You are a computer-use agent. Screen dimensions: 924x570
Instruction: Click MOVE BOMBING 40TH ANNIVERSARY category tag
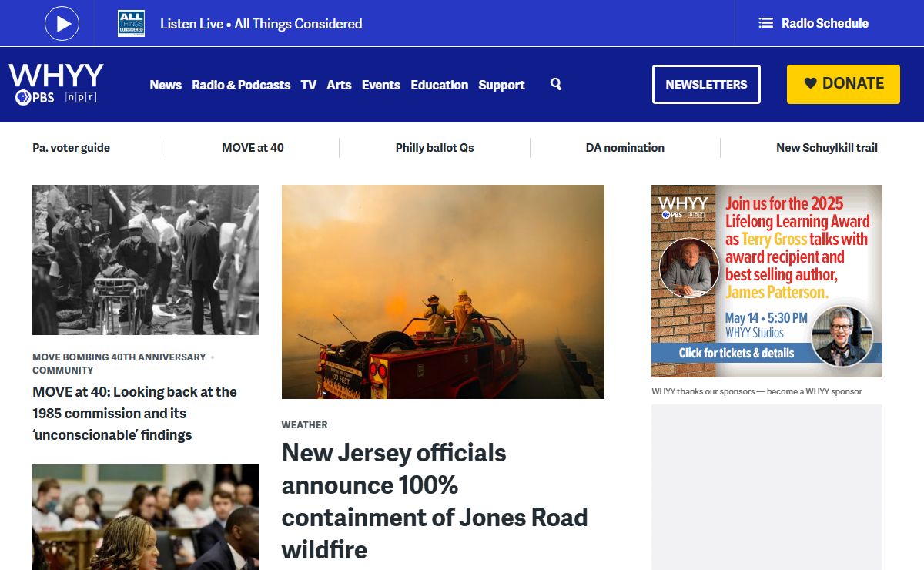tap(119, 357)
